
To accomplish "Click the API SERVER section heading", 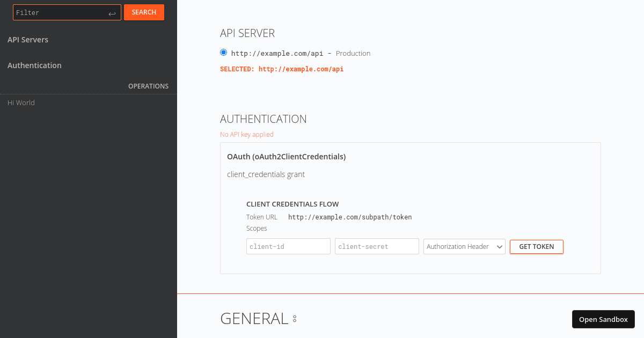I will tap(247, 33).
